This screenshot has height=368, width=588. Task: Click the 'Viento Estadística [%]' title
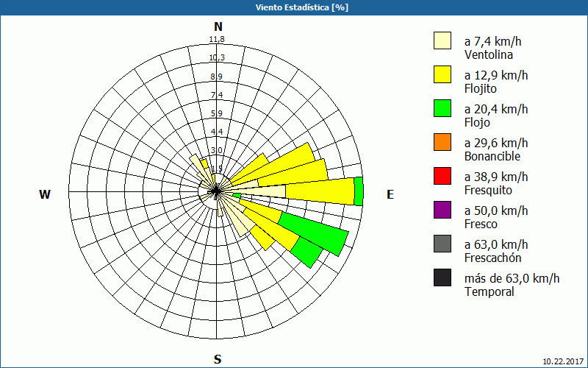(x=302, y=7)
